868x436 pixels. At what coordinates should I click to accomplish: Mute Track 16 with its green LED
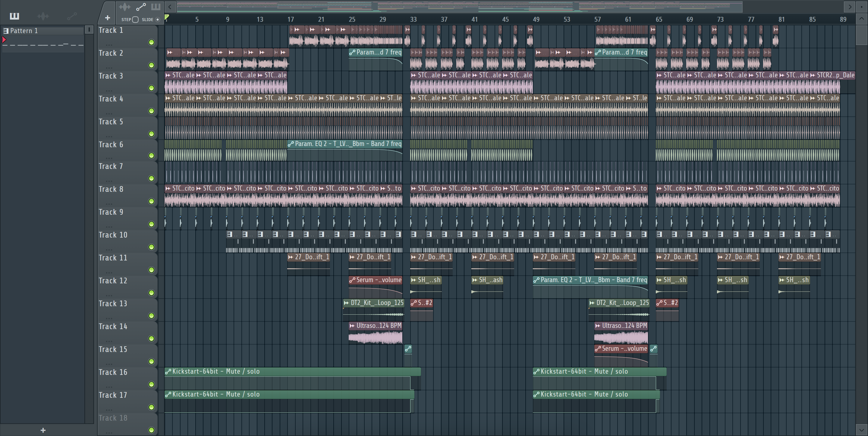(151, 385)
